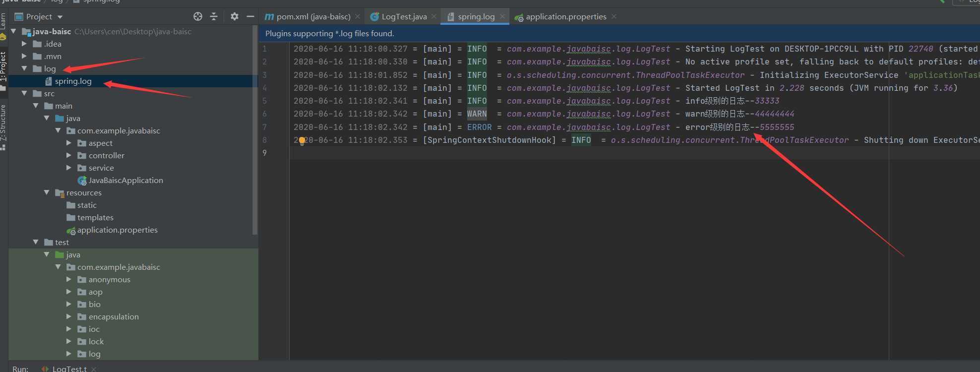Click the JavaBaiscApplication class icon
This screenshot has width=980, height=372.
tap(82, 181)
